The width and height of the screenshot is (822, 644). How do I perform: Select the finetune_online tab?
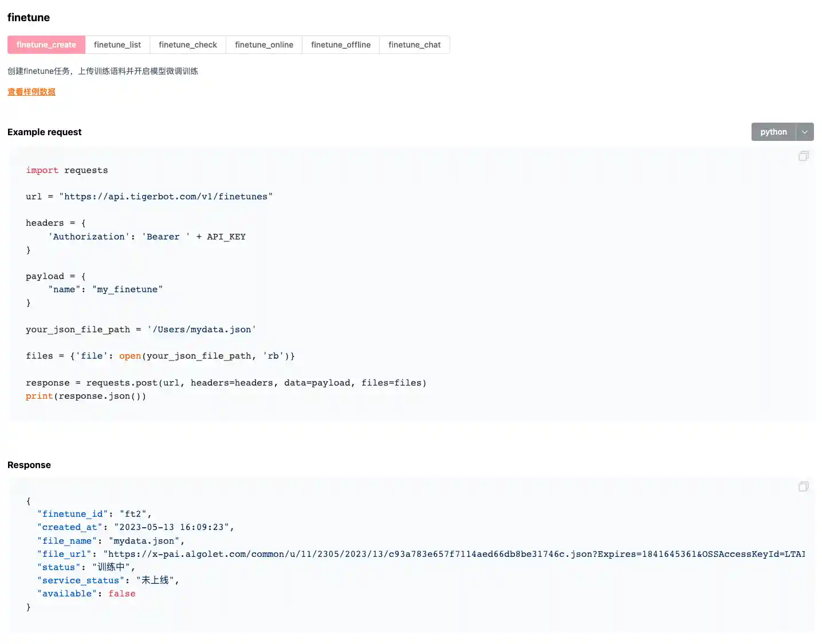(x=263, y=44)
